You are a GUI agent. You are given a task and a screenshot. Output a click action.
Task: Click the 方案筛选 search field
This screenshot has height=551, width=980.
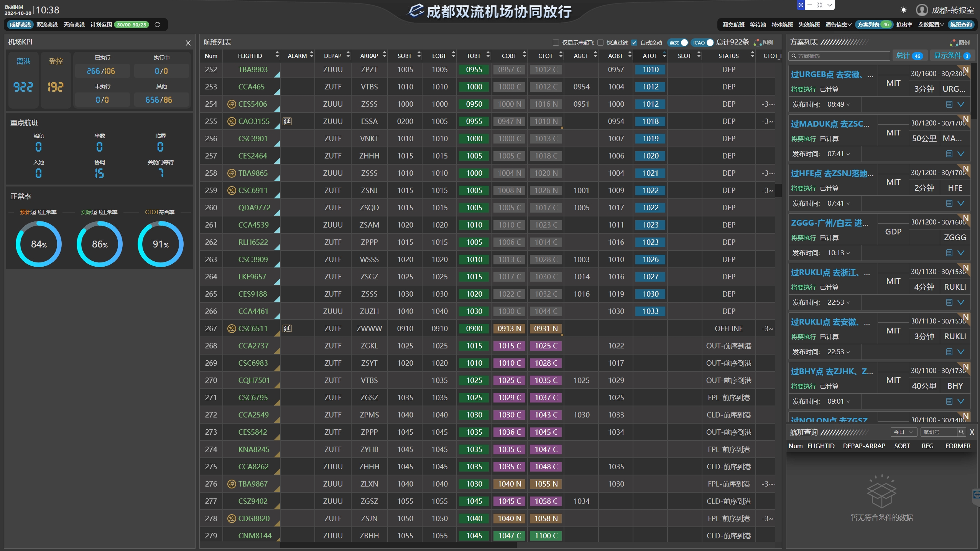pos(839,56)
